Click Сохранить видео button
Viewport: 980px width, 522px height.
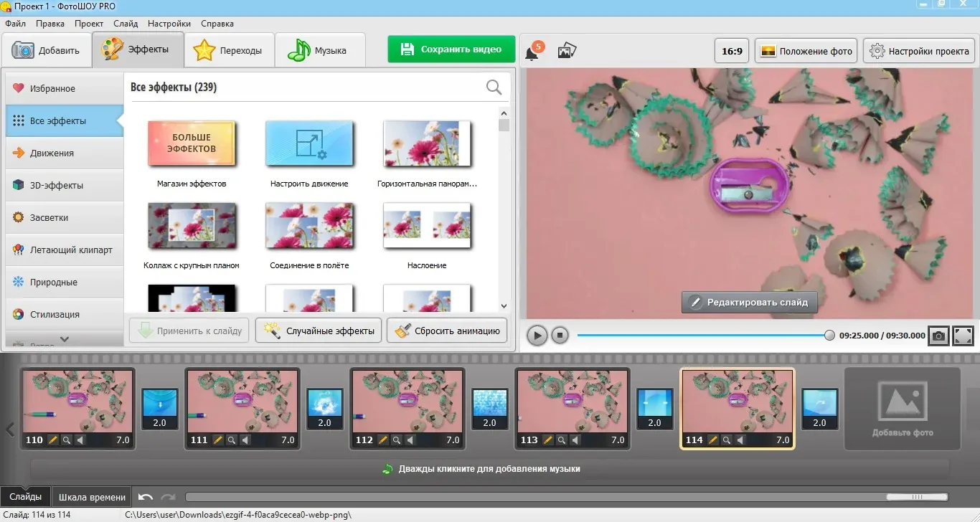(x=451, y=49)
